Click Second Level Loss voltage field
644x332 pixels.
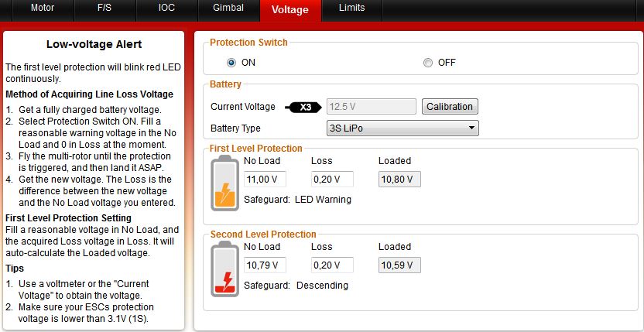tap(332, 265)
